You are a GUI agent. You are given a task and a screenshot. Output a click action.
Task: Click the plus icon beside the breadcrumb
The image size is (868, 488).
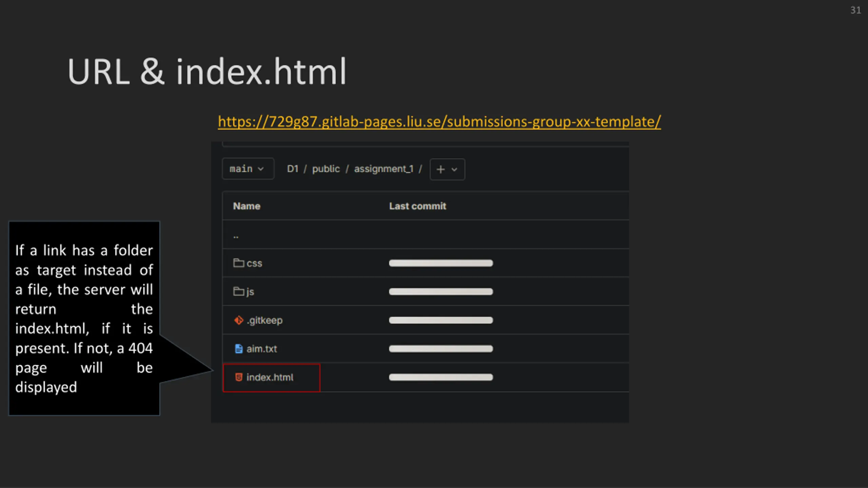[x=440, y=169]
